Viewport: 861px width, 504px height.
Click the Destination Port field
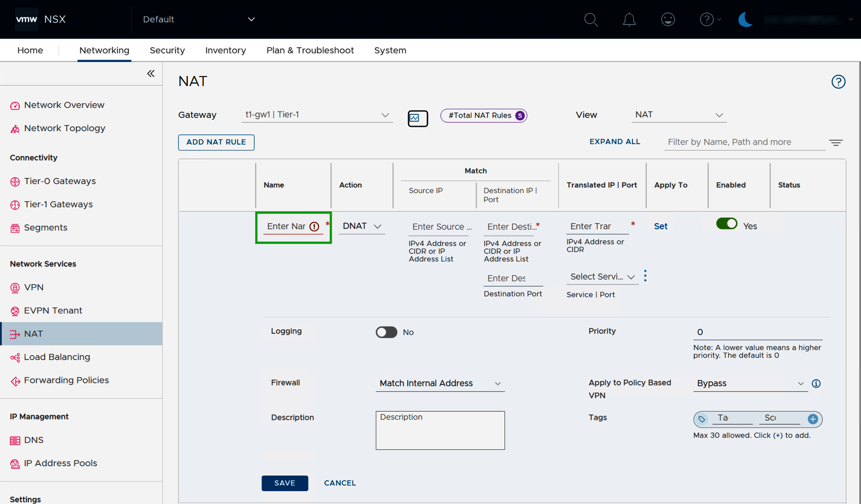tap(513, 278)
